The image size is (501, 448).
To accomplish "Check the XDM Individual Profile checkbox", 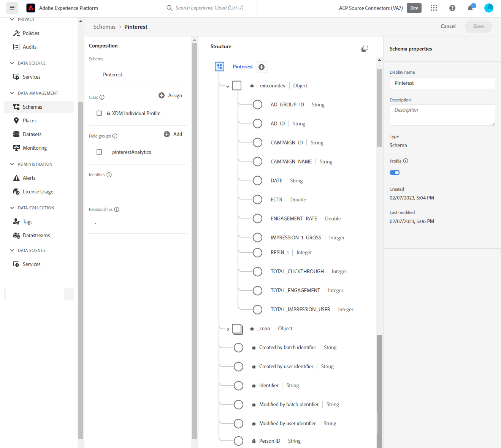I will pyautogui.click(x=99, y=113).
